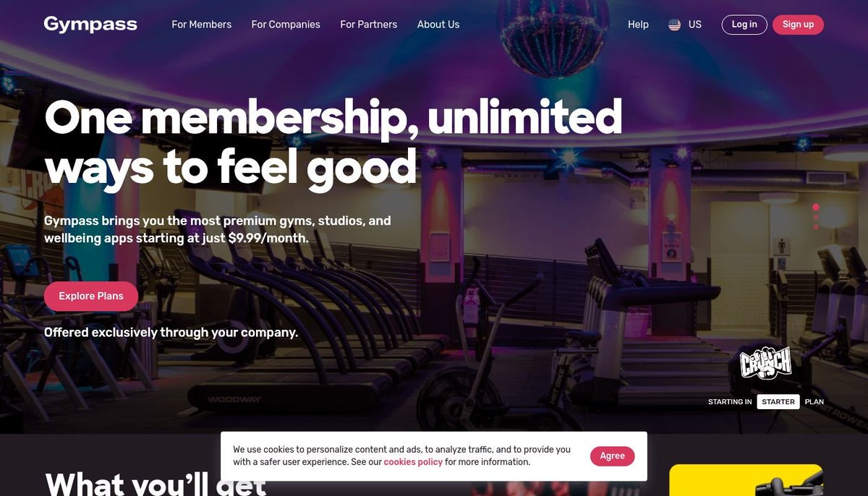
Task: Click the US flag icon
Action: click(674, 25)
